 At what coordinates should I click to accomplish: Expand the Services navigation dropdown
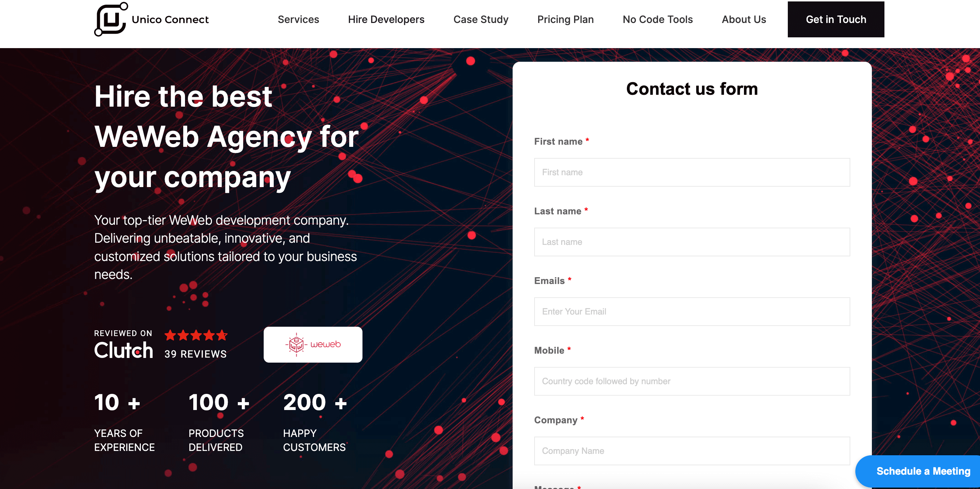(x=298, y=19)
